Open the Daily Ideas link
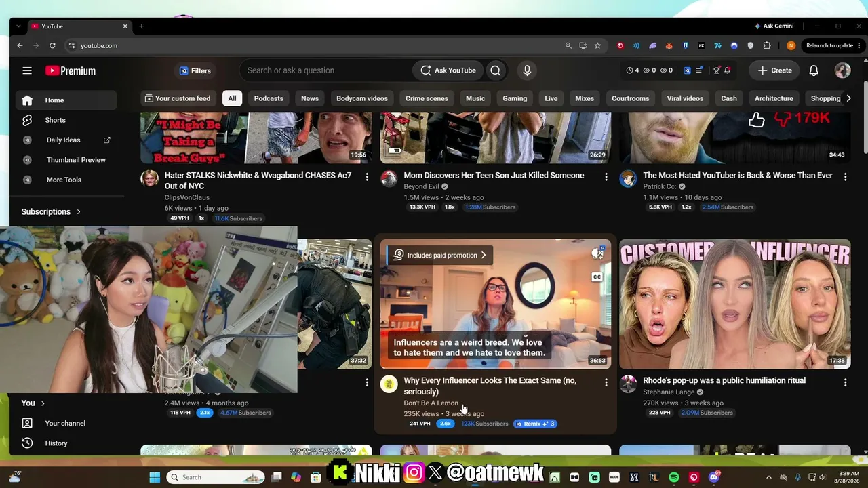Image resolution: width=868 pixels, height=488 pixels. click(66, 140)
